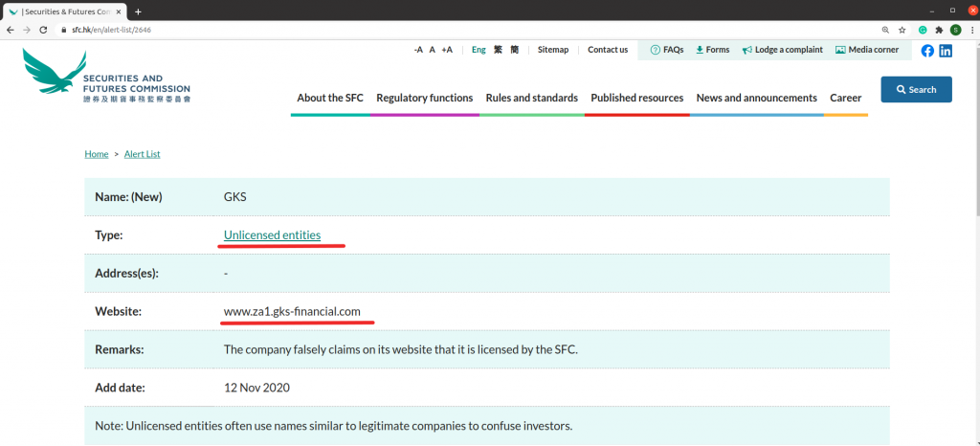Click the Remarks text about SFC license
This screenshot has width=980, height=446.
(401, 349)
